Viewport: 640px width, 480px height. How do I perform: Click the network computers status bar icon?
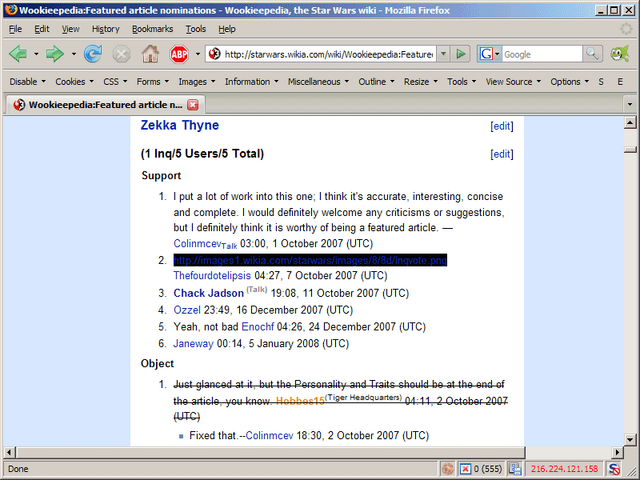point(515,469)
